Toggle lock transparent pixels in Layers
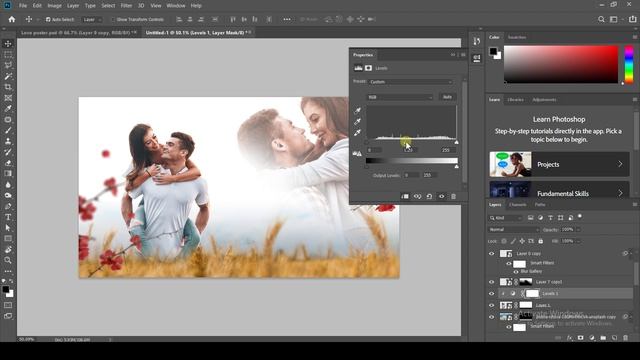Image resolution: width=640 pixels, height=360 pixels. [x=504, y=241]
